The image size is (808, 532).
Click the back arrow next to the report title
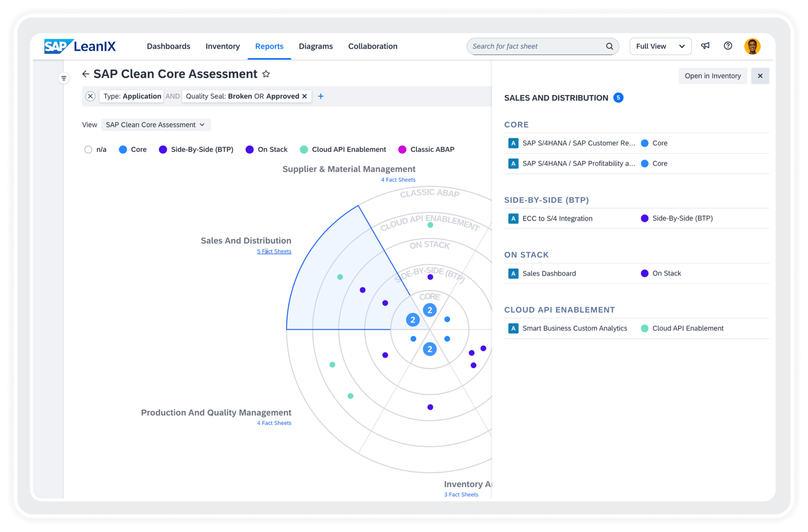[x=86, y=74]
